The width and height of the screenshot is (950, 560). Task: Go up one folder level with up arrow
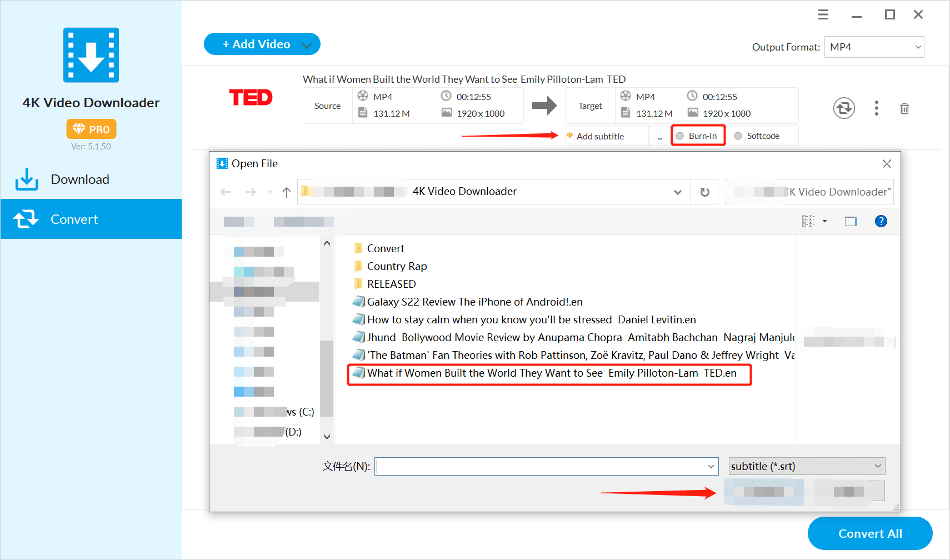click(286, 192)
